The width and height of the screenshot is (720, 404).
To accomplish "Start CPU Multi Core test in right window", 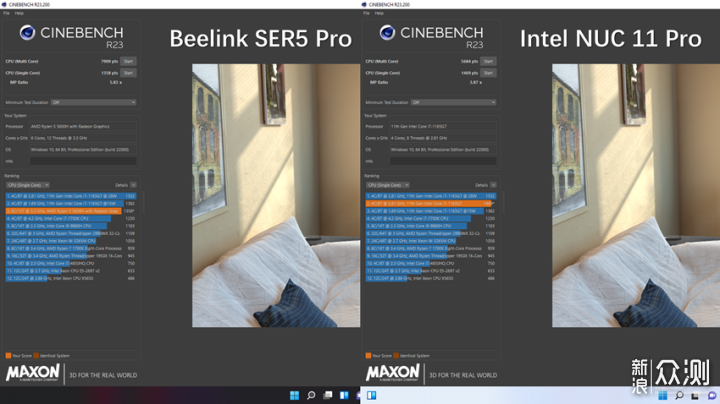I will pos(488,61).
